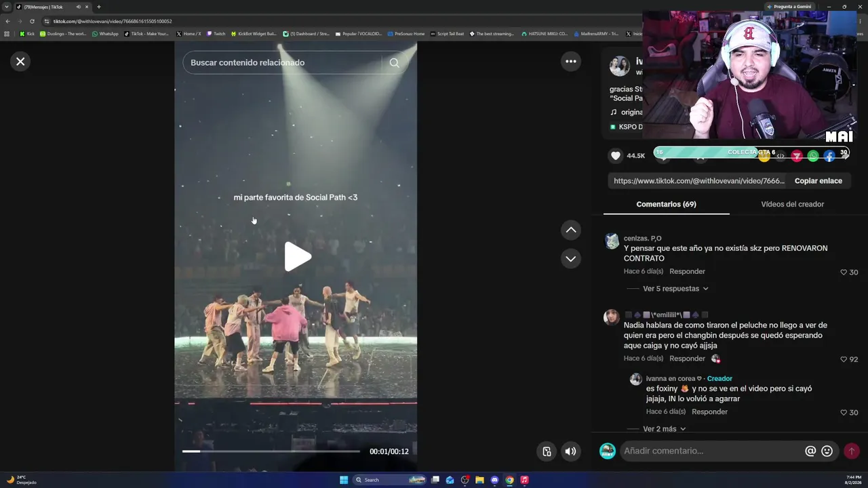The height and width of the screenshot is (488, 868).
Task: Open the Home / X bookmark
Action: [x=189, y=34]
